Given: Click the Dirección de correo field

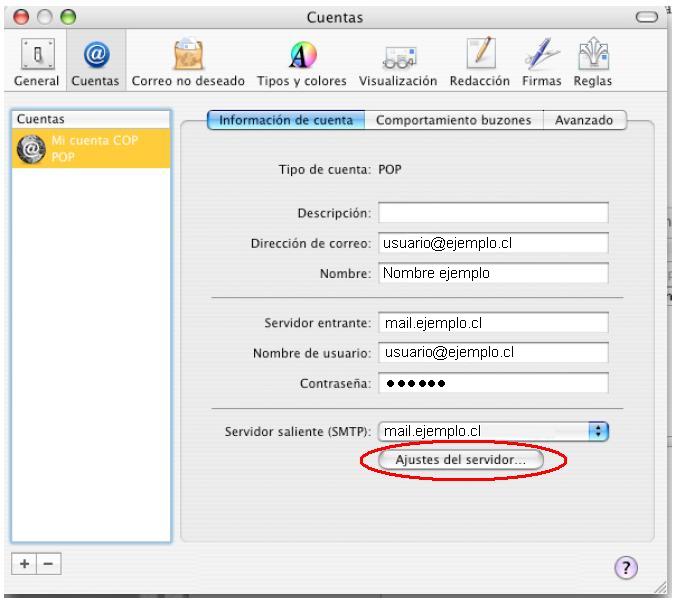Looking at the screenshot, I should [493, 243].
